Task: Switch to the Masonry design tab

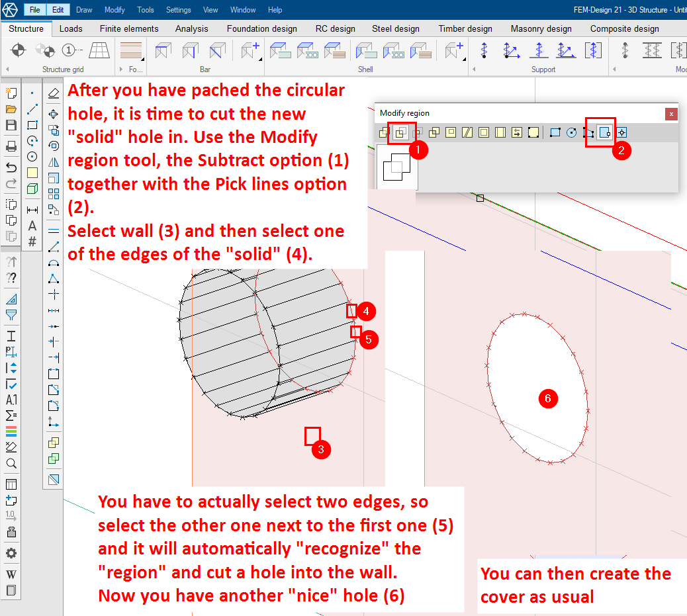Action: coord(541,28)
